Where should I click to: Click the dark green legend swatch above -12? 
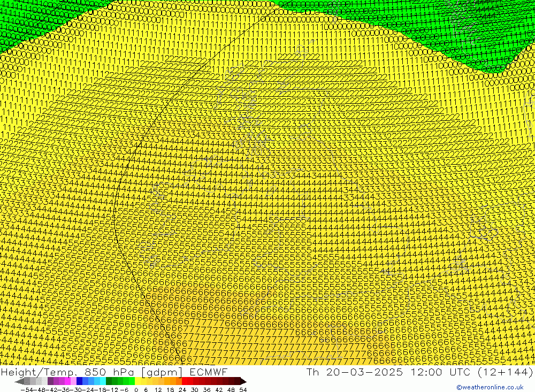point(109,381)
